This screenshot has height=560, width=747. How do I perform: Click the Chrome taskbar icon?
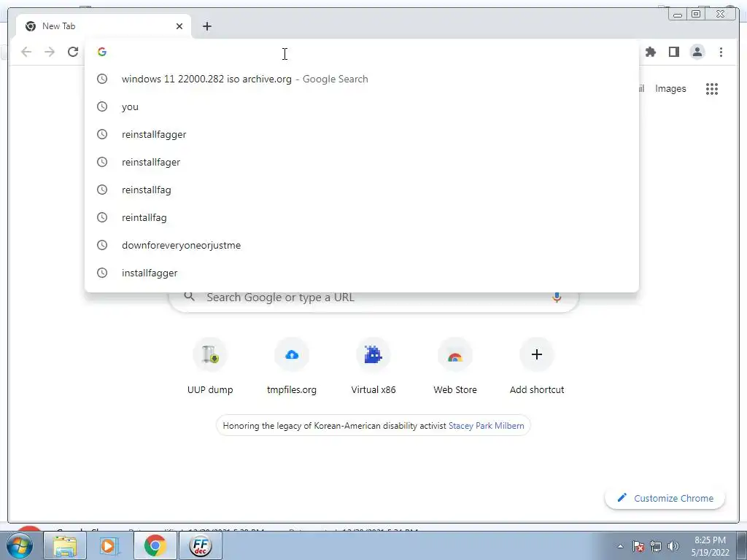(155, 545)
